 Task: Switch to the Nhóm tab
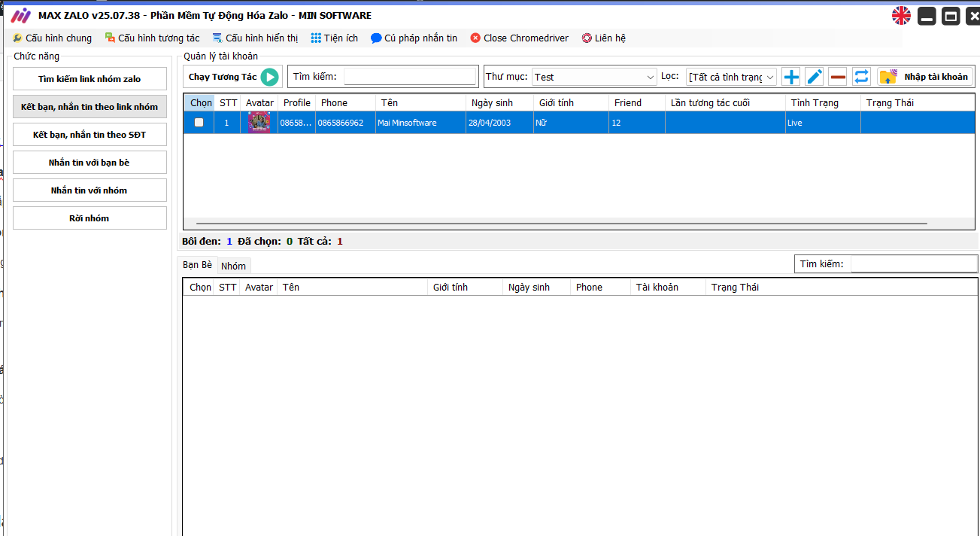pos(233,266)
